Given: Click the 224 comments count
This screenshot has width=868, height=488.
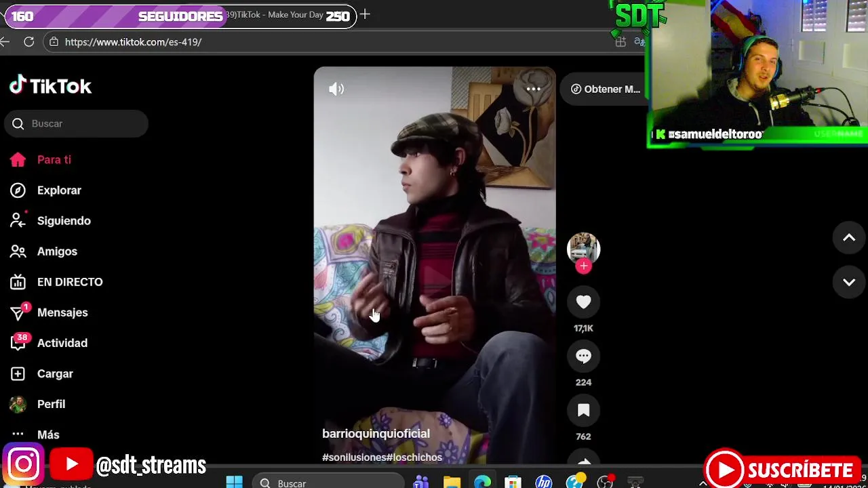Looking at the screenshot, I should click(x=583, y=382).
